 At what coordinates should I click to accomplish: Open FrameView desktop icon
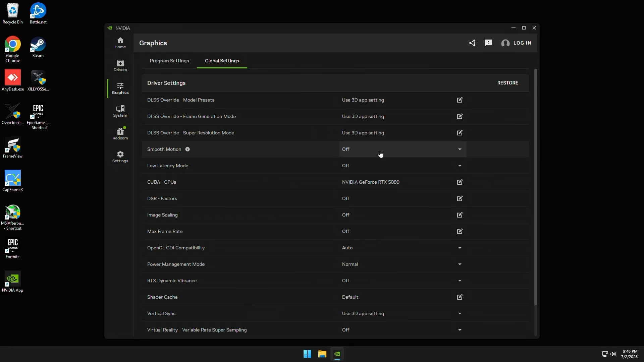click(13, 147)
